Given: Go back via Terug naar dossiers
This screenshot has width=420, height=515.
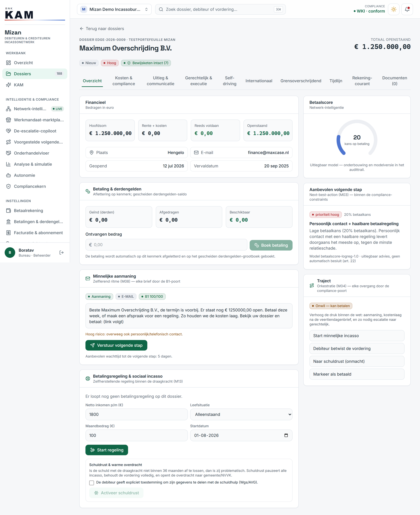Looking at the screenshot, I should coord(102,29).
